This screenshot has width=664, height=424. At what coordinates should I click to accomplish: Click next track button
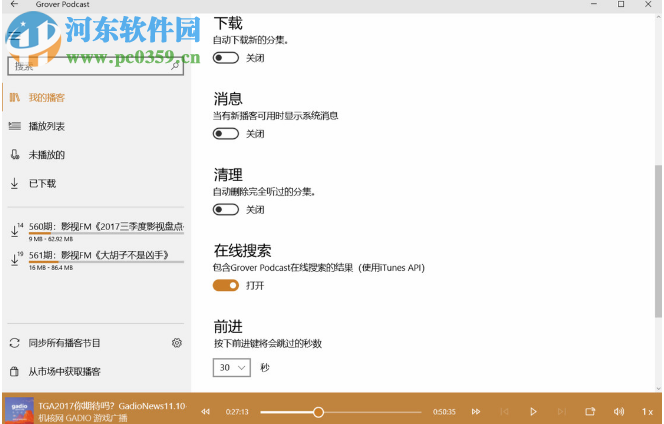click(x=562, y=412)
